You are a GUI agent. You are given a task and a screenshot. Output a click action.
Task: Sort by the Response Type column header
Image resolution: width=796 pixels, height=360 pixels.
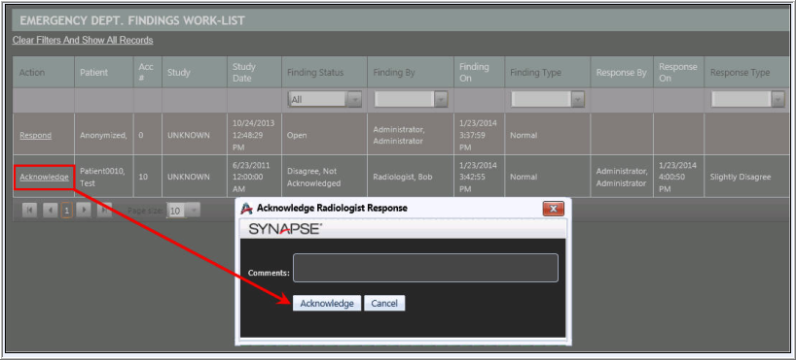pos(746,72)
